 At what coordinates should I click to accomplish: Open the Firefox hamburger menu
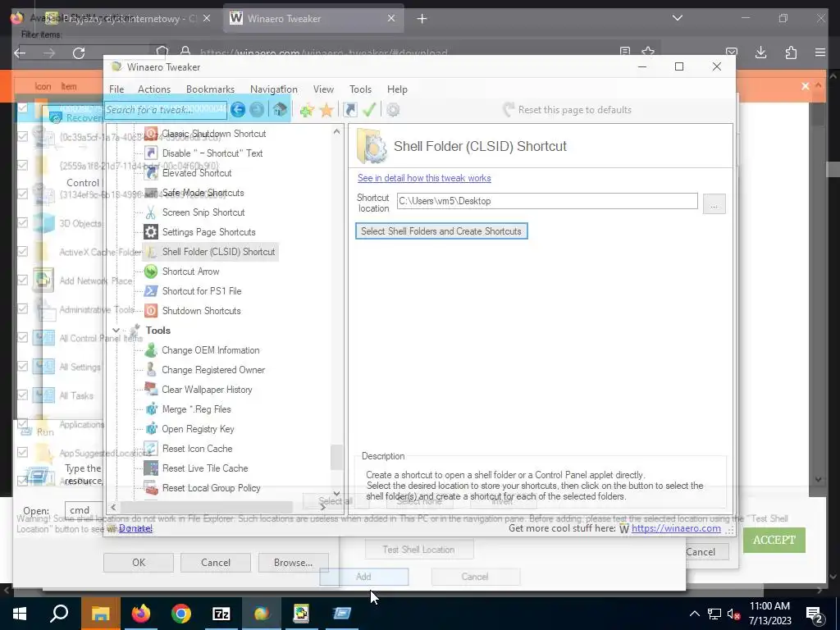(820, 52)
